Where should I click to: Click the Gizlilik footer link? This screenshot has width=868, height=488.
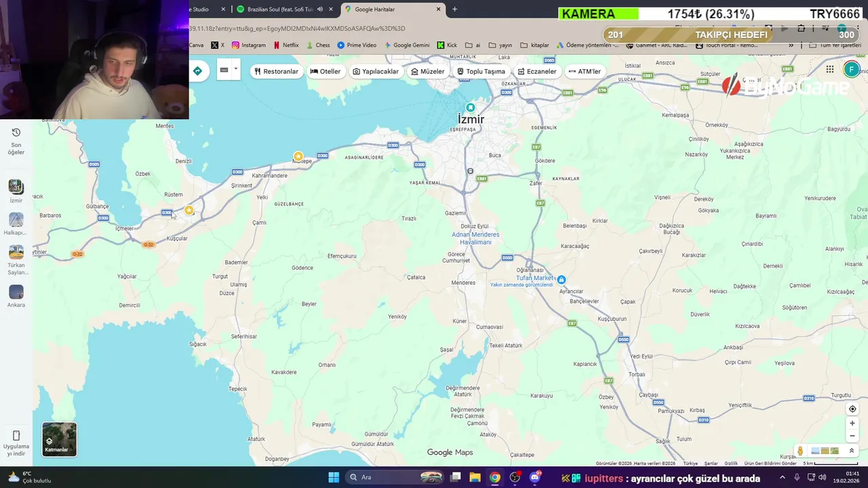click(x=730, y=464)
